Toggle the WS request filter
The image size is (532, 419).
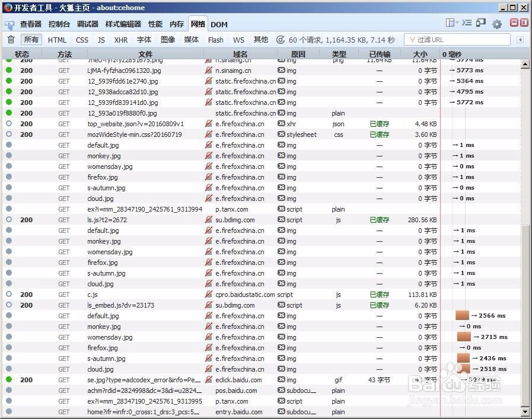[238, 40]
